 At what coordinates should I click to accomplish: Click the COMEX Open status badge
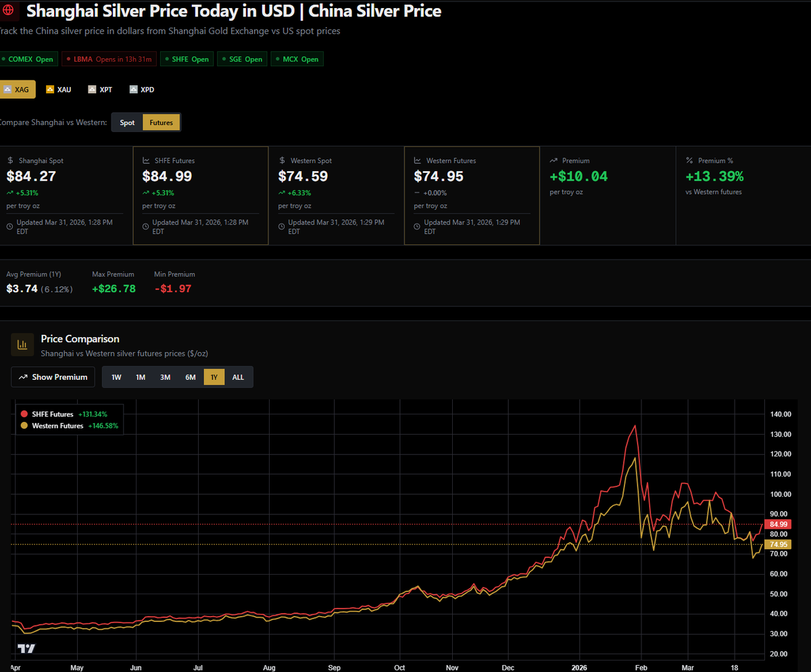tap(28, 59)
